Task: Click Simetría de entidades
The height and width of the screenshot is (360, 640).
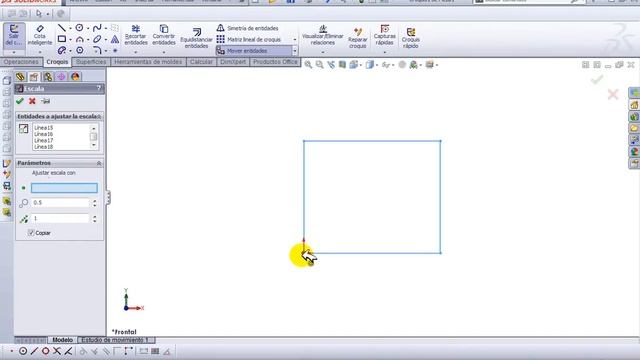Action: [x=247, y=28]
